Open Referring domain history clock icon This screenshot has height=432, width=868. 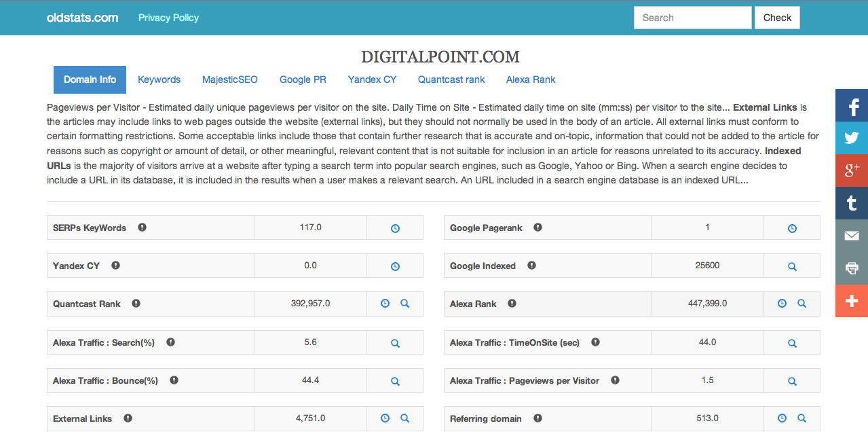pyautogui.click(x=782, y=418)
